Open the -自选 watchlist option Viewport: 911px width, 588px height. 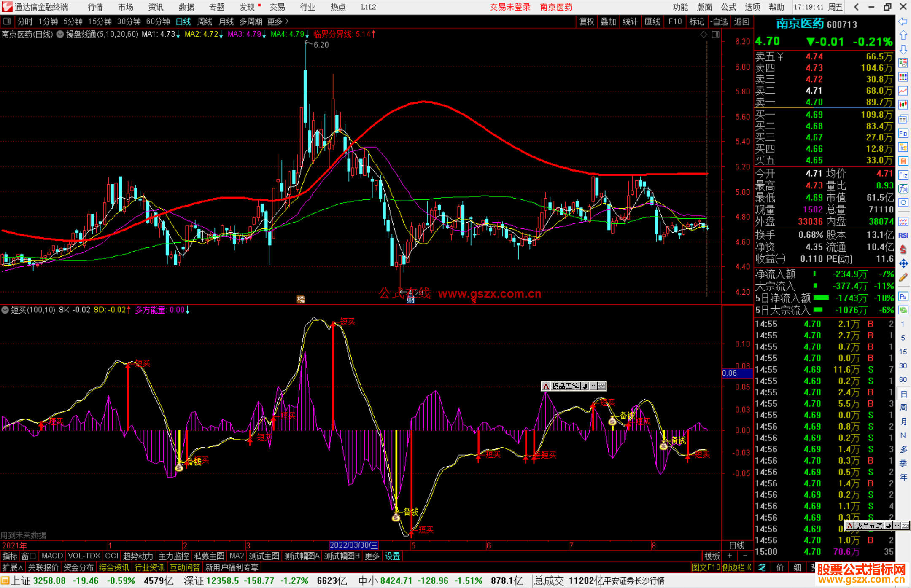(719, 21)
